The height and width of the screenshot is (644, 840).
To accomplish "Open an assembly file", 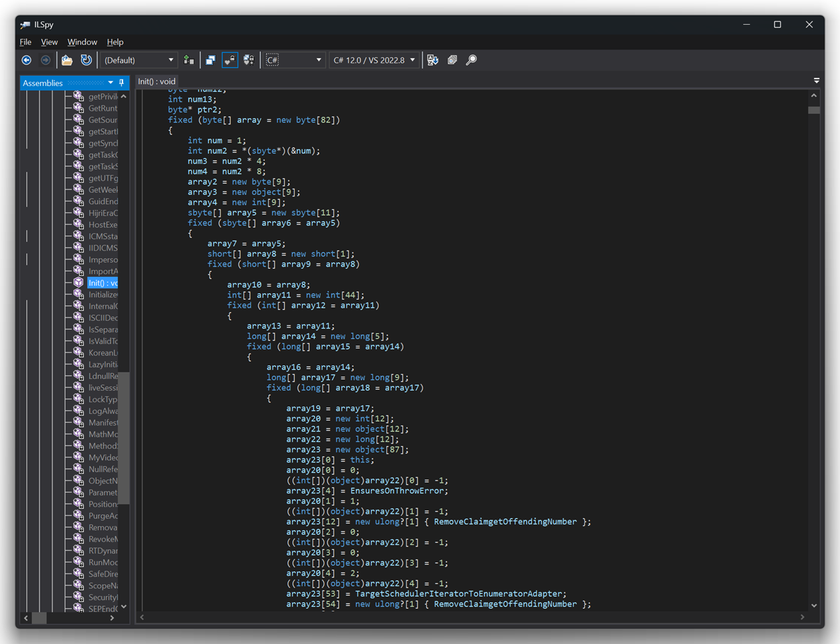I will click(x=67, y=60).
